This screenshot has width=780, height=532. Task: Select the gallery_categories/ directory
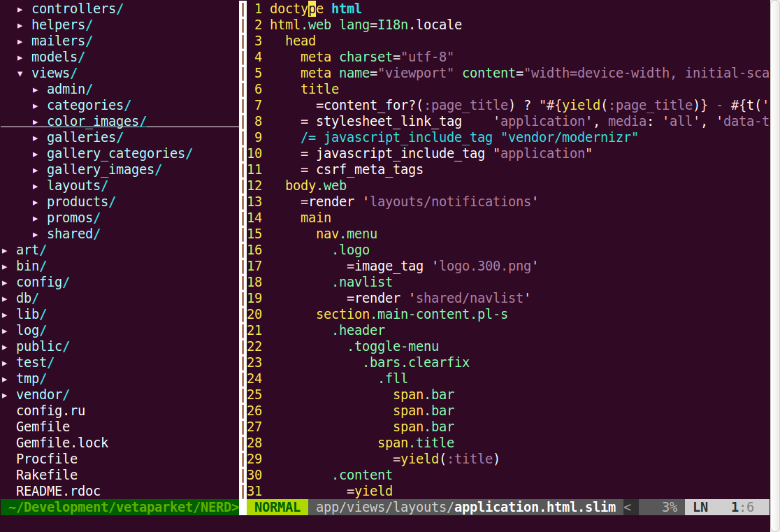120,153
